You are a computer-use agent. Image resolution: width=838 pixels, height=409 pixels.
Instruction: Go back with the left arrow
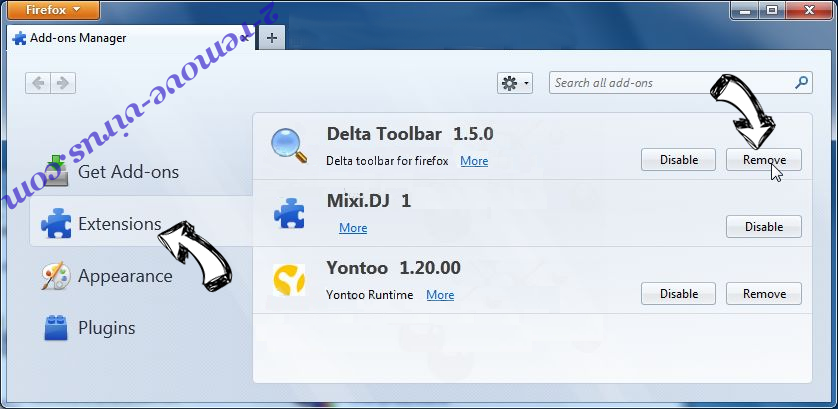tap(38, 83)
